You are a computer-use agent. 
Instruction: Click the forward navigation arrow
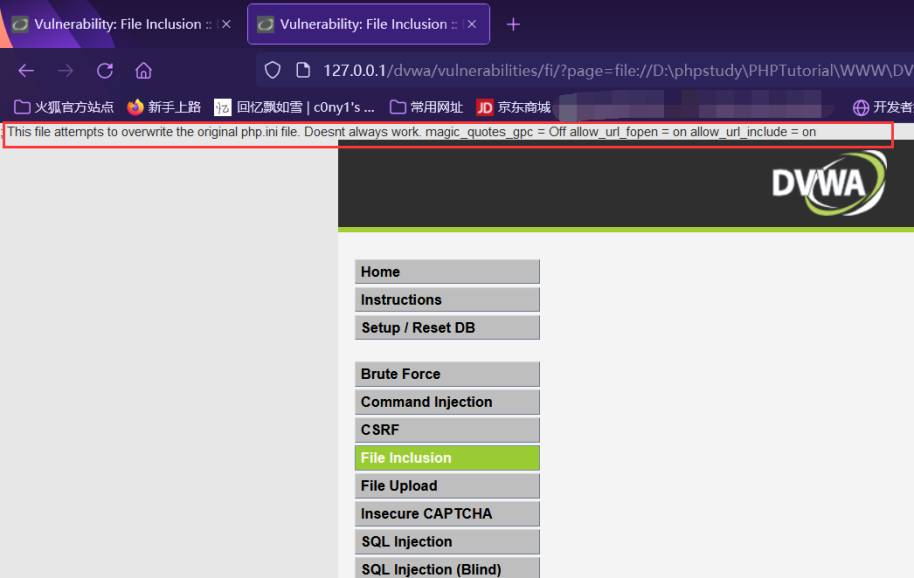coord(66,71)
